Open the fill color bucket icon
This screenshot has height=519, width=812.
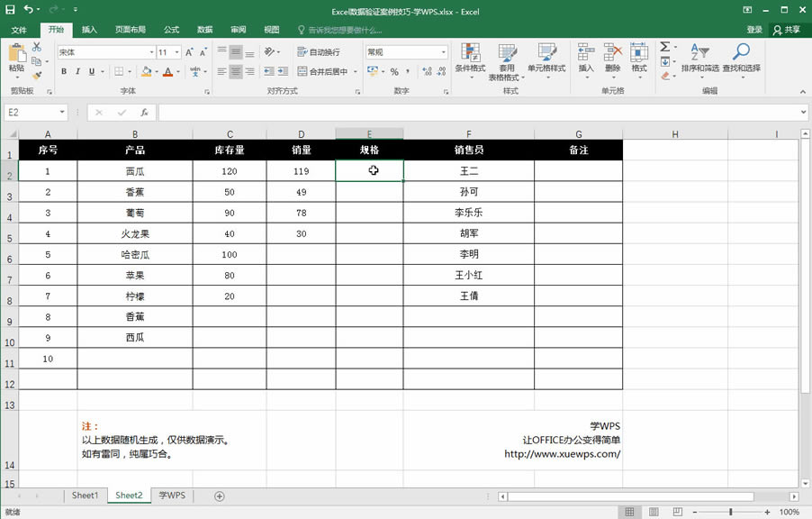click(147, 70)
